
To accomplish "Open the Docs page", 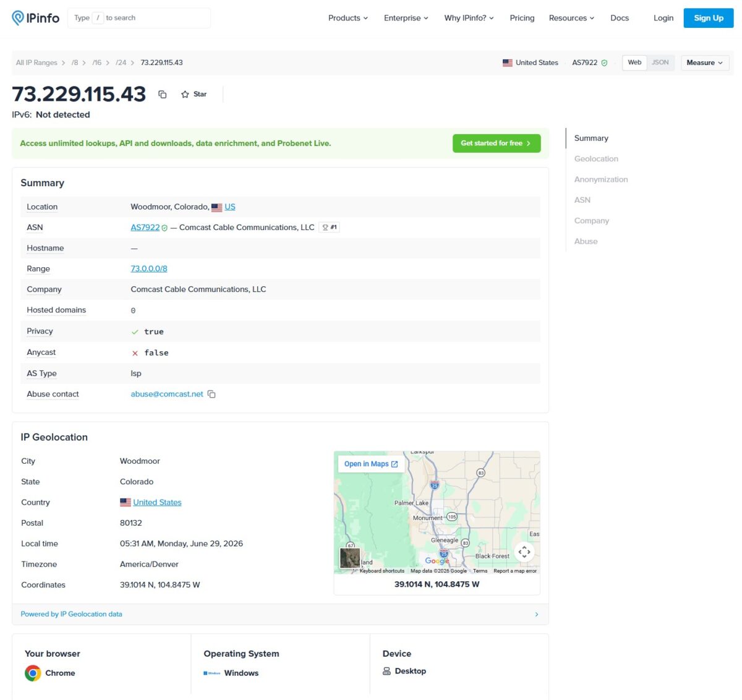I will pyautogui.click(x=620, y=18).
